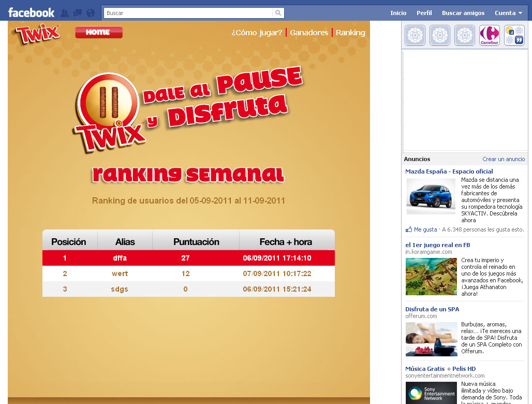The width and height of the screenshot is (532, 404).
Task: Click the multi-icon app tile beside Carrefour
Action: pos(514,35)
